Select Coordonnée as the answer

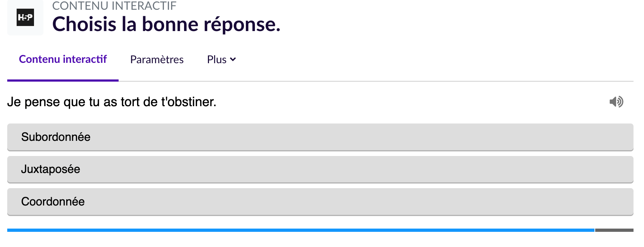pyautogui.click(x=320, y=201)
